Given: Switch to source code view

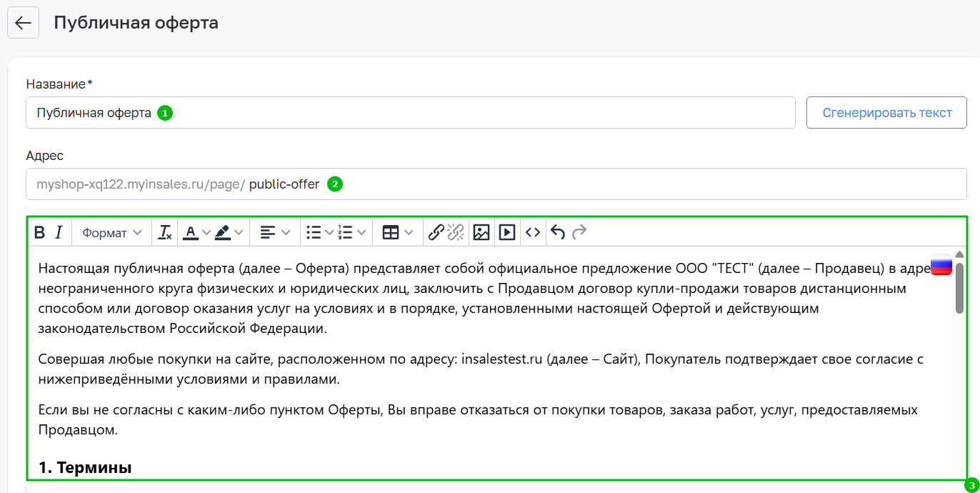Looking at the screenshot, I should [533, 232].
